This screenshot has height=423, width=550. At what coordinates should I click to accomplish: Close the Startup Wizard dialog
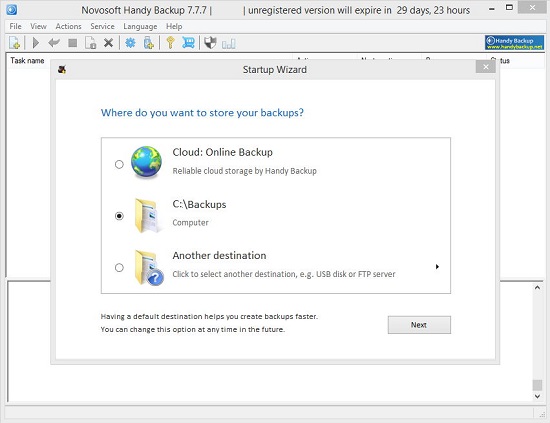tap(485, 67)
